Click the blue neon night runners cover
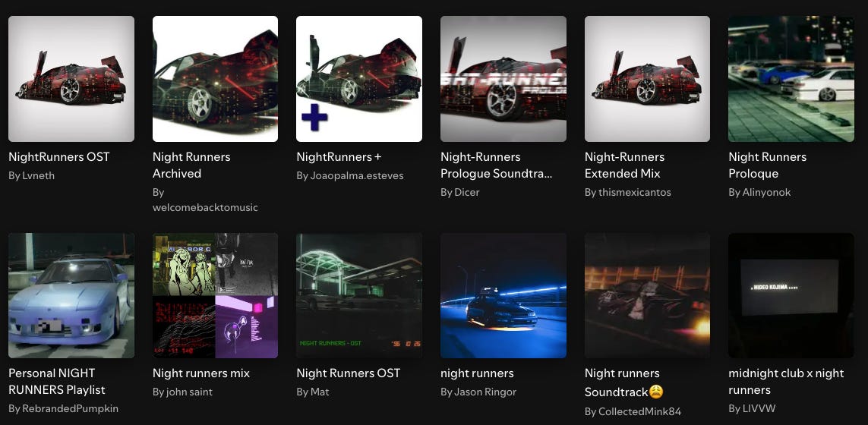868x425 pixels. point(503,295)
